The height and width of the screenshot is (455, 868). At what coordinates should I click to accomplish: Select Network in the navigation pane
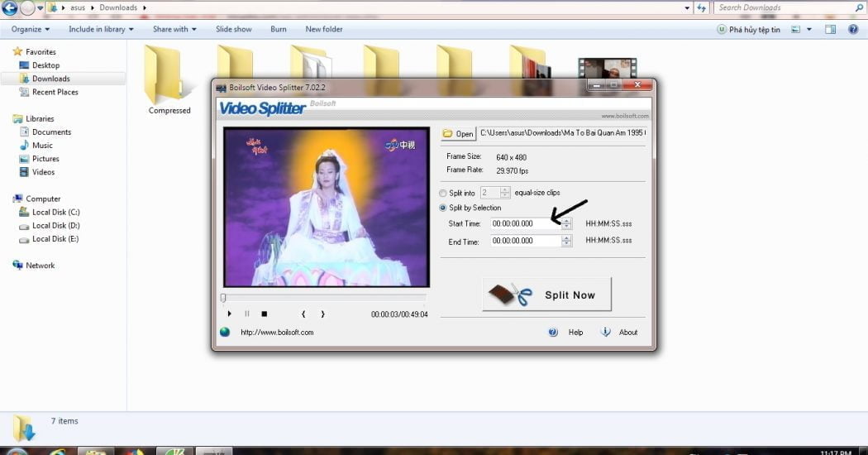click(x=40, y=266)
